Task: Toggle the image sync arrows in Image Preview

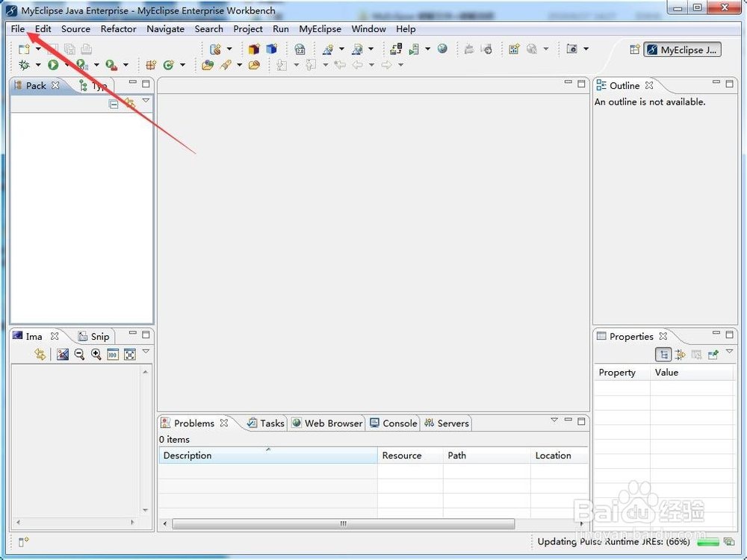Action: tap(40, 354)
